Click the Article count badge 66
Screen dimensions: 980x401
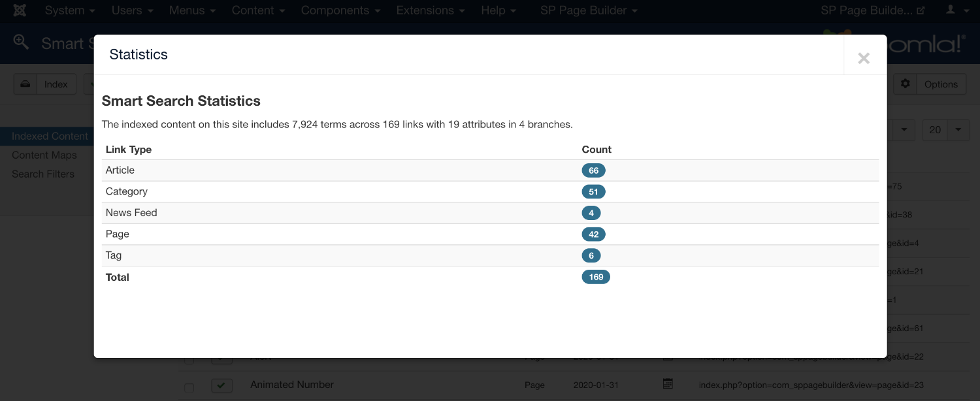[x=593, y=170]
